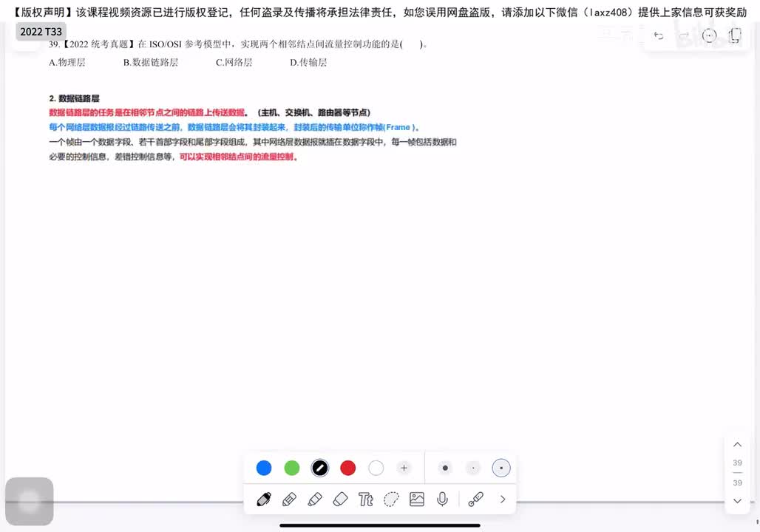Click answer option A.物理层
This screenshot has height=532, width=760.
pyautogui.click(x=67, y=63)
